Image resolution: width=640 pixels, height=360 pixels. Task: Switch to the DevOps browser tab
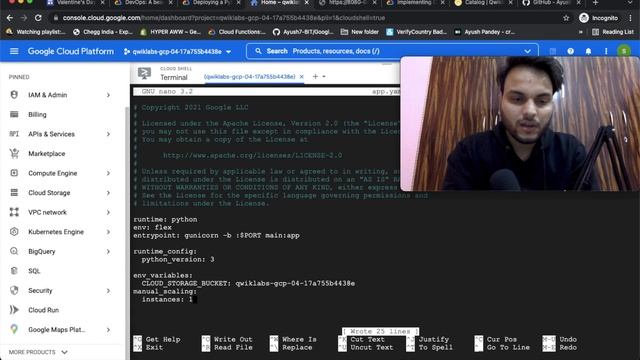pos(143,3)
